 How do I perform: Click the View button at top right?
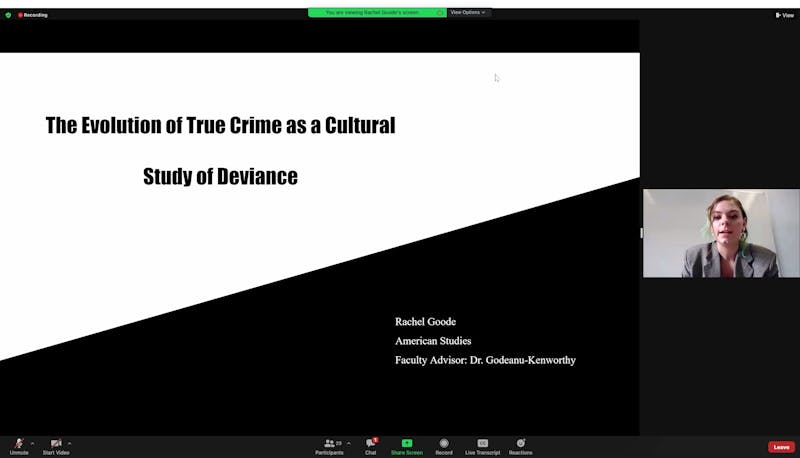pos(784,15)
